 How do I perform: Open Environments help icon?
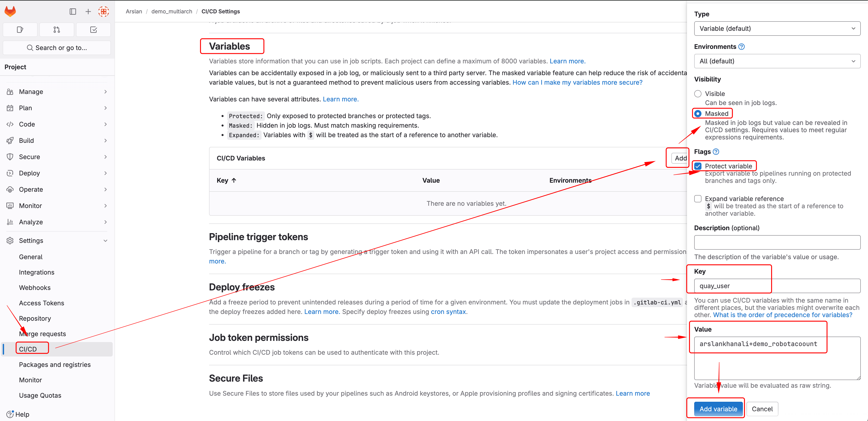(x=741, y=47)
